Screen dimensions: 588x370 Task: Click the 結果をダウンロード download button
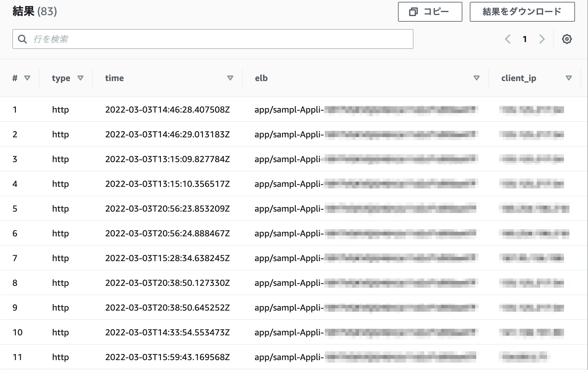click(522, 12)
